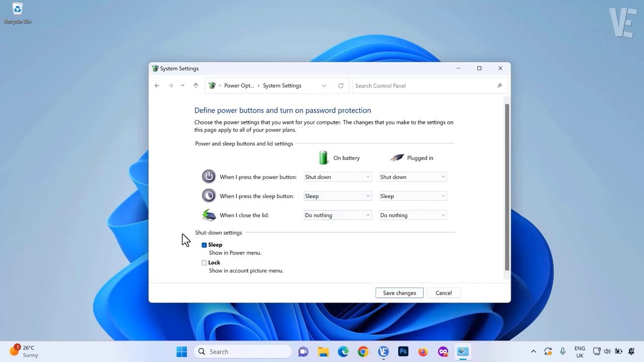Click the Control Panel taskbar icon
Screen dimensions: 644x362
463,351
